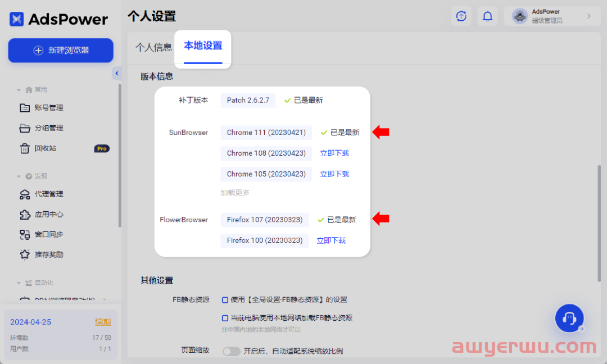Image resolution: width=607 pixels, height=364 pixels.
Task: Open 回收站 recycle bin icon
Action: point(25,148)
